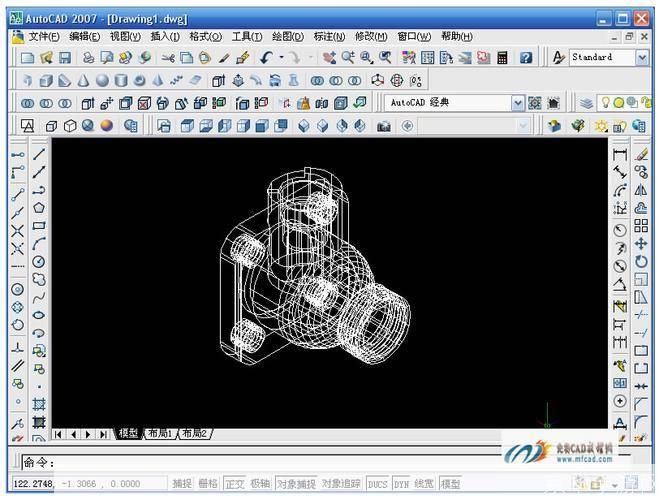Open the Standard text style dropdown
The image size is (659, 500).
tap(642, 58)
